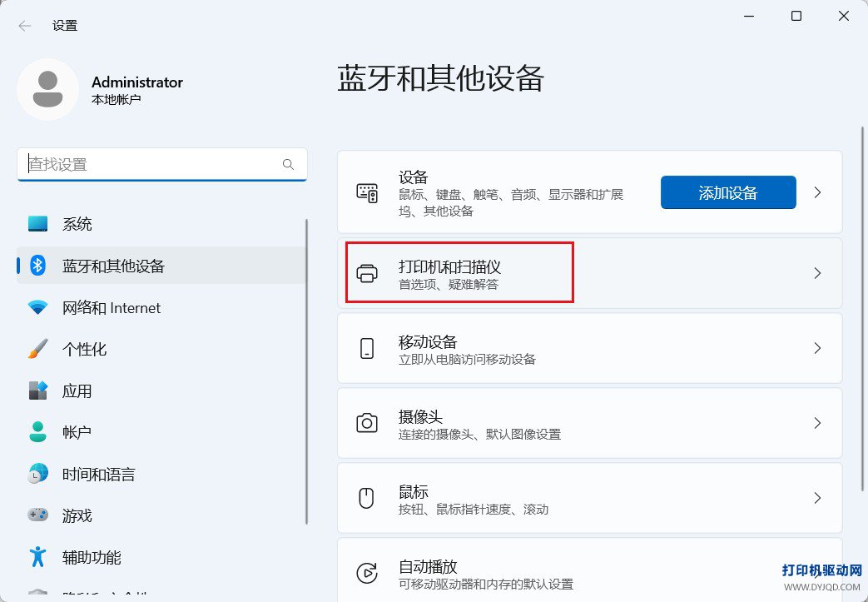Click the 添加设备 button

click(728, 192)
